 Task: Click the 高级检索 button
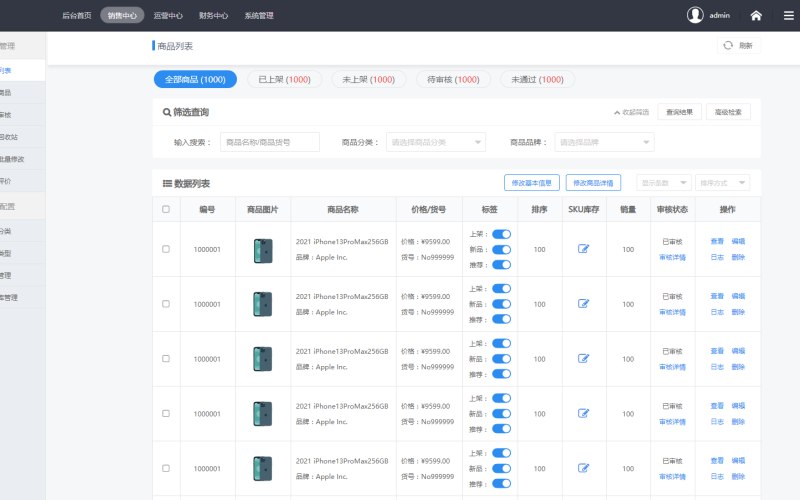[x=728, y=112]
